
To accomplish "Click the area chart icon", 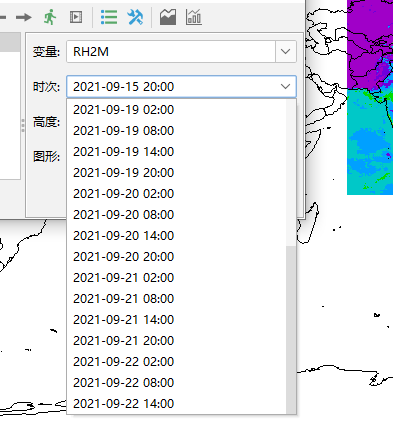I will tap(168, 17).
